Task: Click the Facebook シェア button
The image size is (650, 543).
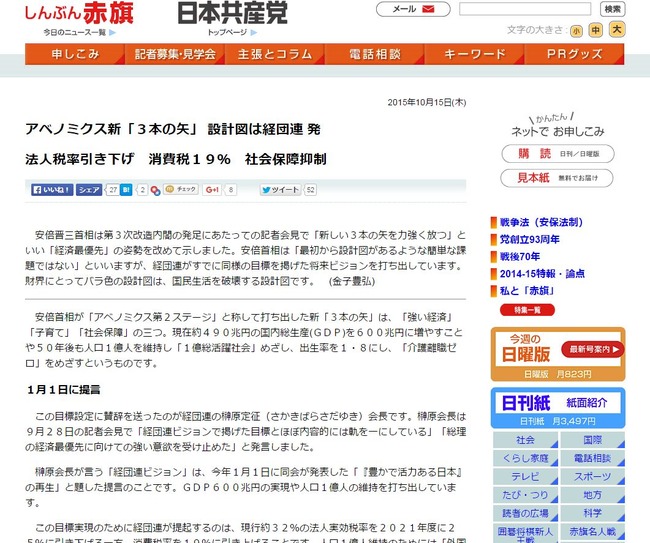Action: 89,190
